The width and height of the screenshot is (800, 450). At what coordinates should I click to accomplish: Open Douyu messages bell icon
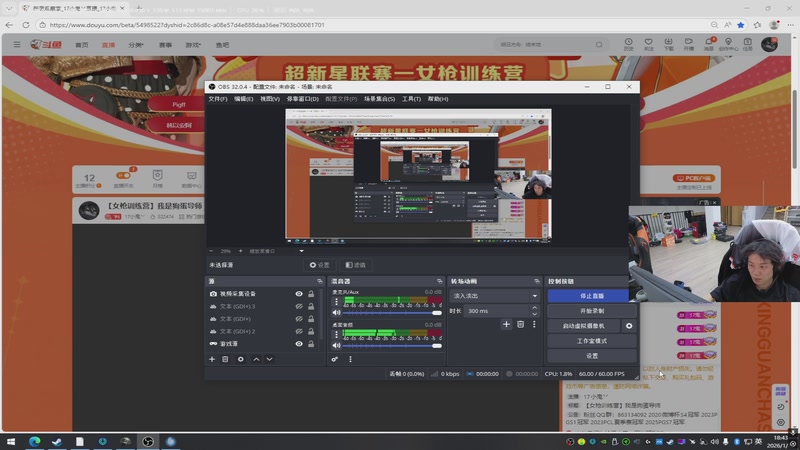709,44
